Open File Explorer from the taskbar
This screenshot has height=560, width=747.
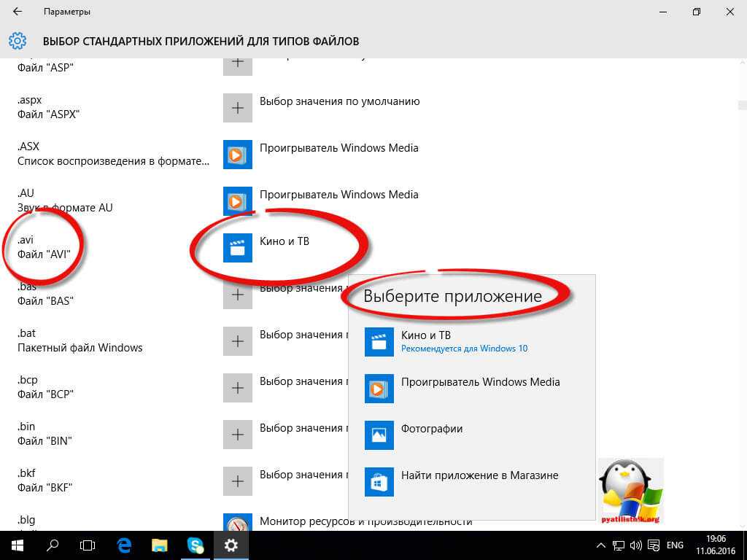(x=160, y=545)
